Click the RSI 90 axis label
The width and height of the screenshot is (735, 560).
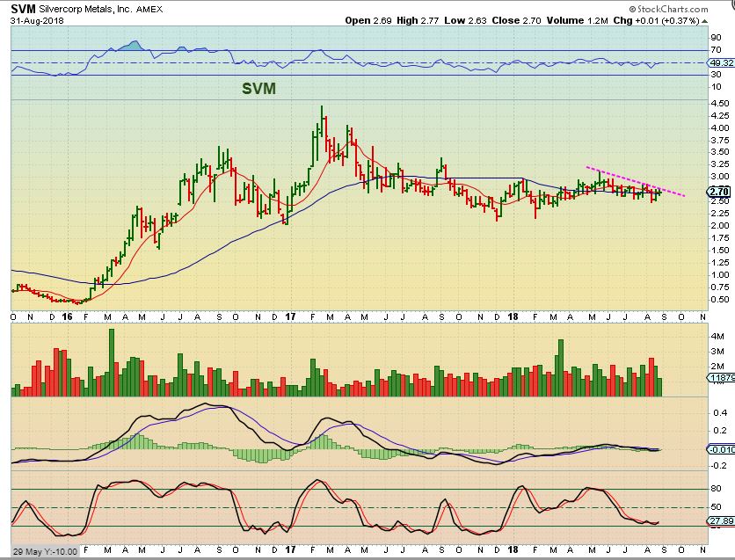pyautogui.click(x=716, y=38)
